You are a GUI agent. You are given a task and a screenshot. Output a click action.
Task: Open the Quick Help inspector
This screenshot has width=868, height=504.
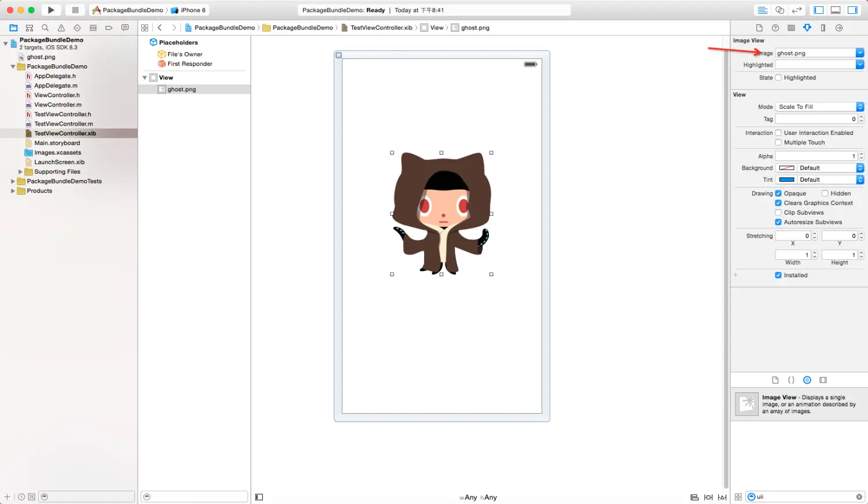[775, 28]
